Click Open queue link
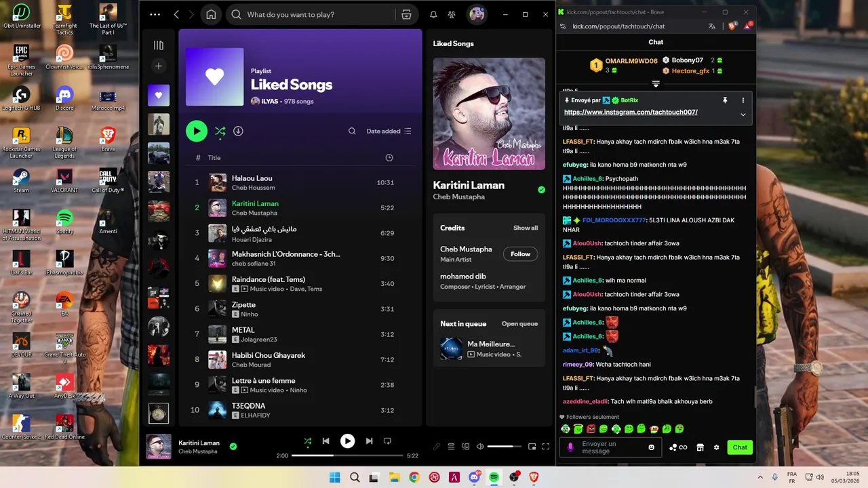 pos(519,324)
